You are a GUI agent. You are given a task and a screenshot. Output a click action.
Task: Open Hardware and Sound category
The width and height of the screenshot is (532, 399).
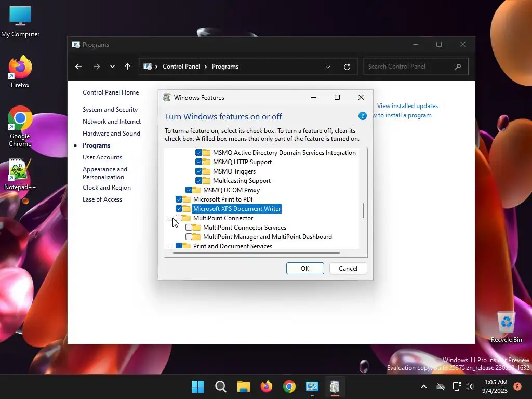pos(111,134)
